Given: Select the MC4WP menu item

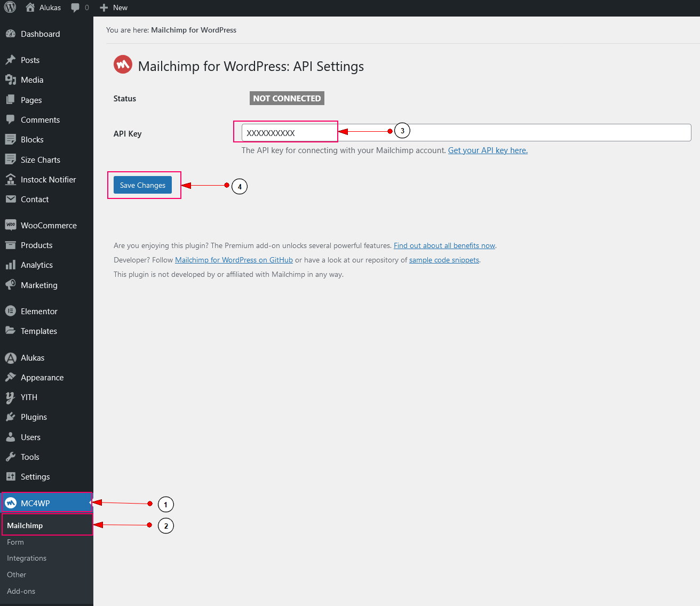Looking at the screenshot, I should coord(35,503).
